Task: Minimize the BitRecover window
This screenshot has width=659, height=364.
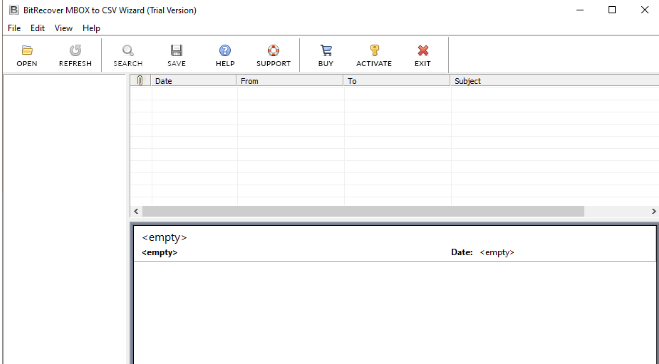Action: click(580, 10)
